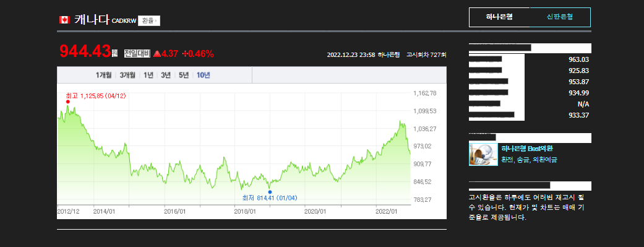Click the red 최고 high point marker

68,102
